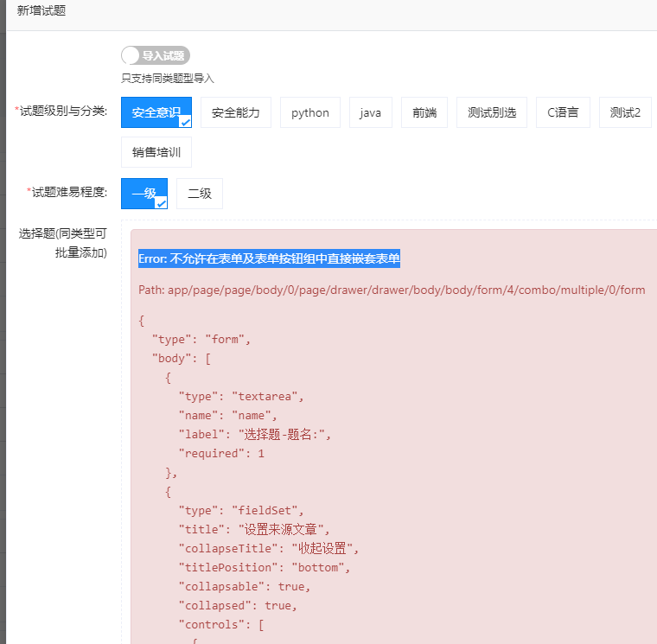This screenshot has width=657, height=644.
Task: Pick the 前端 category
Action: pyautogui.click(x=424, y=112)
